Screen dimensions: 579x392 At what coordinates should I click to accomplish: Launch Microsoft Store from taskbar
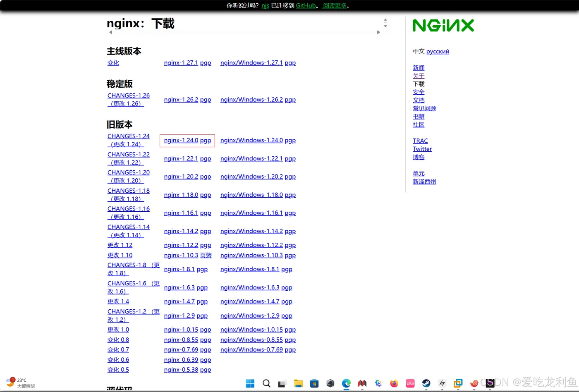[314, 383]
